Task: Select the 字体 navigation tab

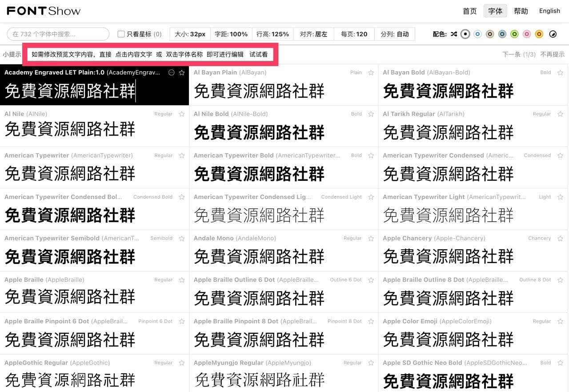Action: (495, 11)
